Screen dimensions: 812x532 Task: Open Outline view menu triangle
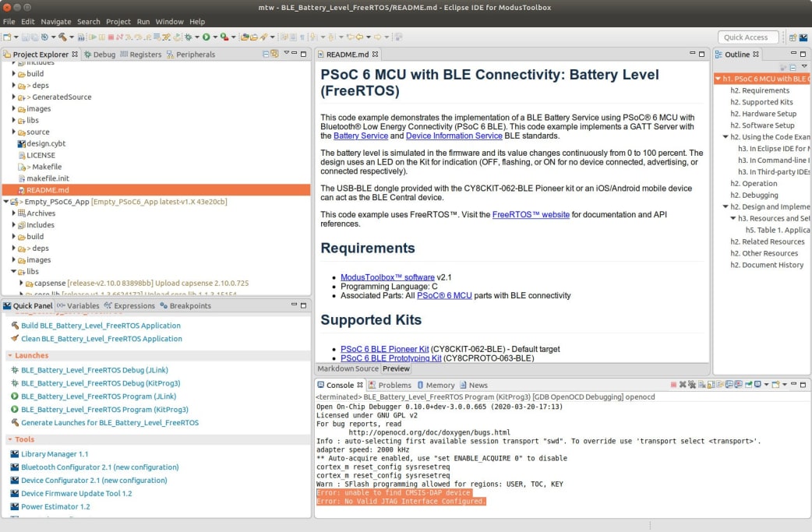pos(804,66)
